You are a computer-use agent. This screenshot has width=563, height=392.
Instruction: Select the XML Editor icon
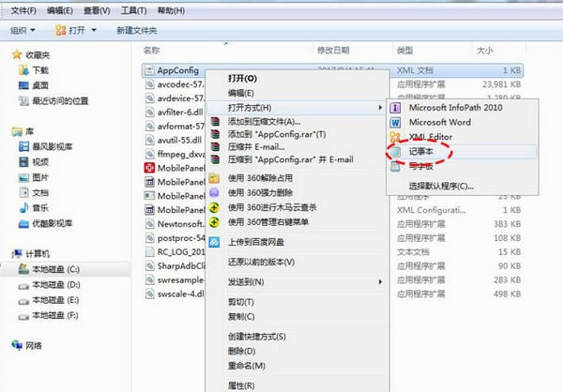[x=395, y=136]
